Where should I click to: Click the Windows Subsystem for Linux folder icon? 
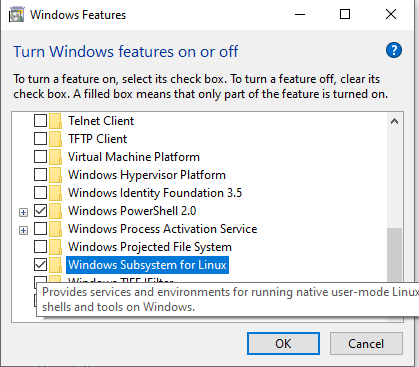coord(55,265)
